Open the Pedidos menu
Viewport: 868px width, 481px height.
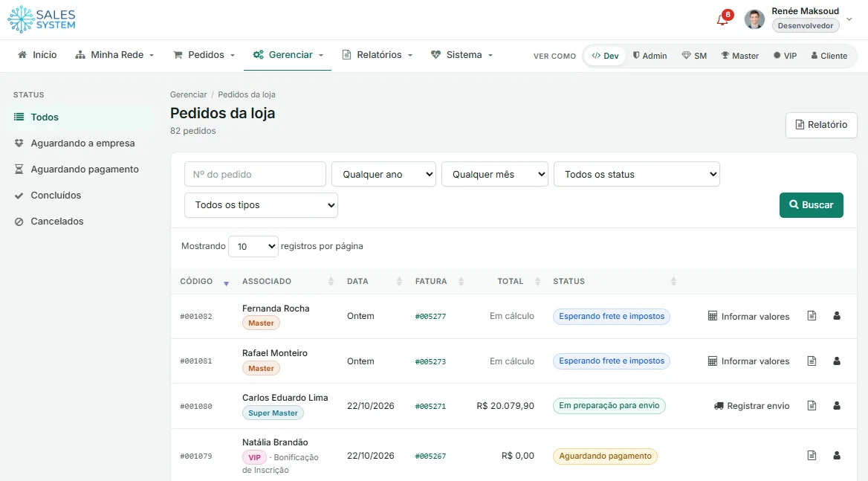(x=204, y=55)
